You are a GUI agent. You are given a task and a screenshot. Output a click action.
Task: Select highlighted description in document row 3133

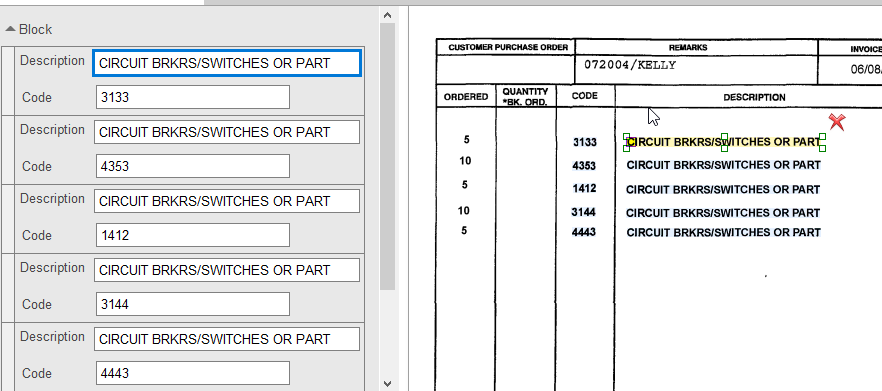(723, 142)
